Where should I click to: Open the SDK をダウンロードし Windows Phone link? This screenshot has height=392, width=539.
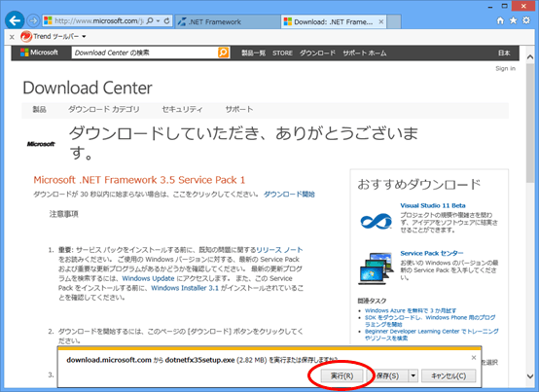pyautogui.click(x=430, y=321)
